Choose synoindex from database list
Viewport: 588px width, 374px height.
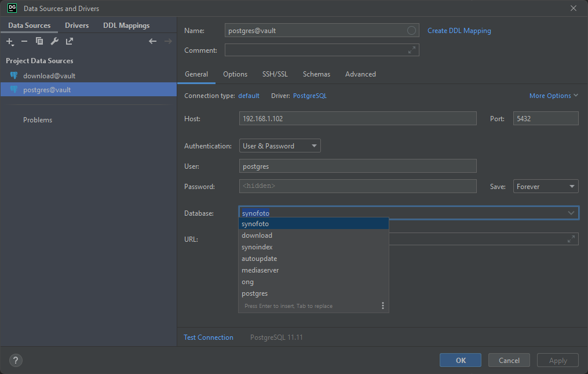click(x=313, y=246)
